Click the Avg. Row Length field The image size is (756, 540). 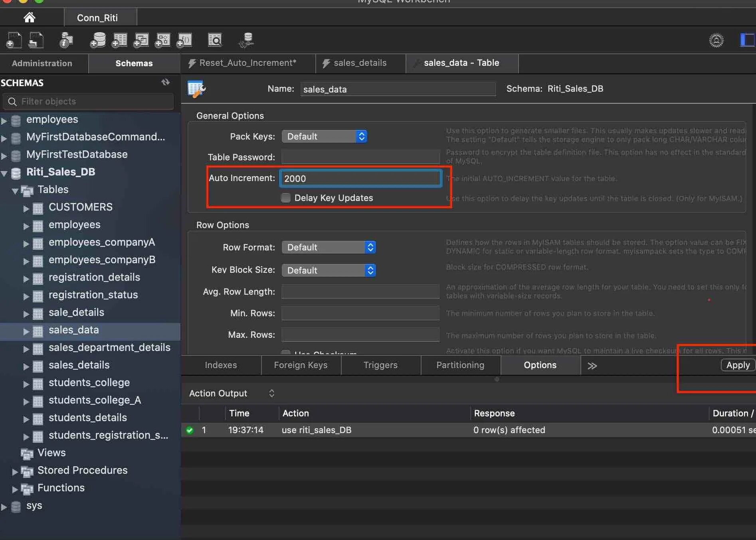tap(360, 292)
